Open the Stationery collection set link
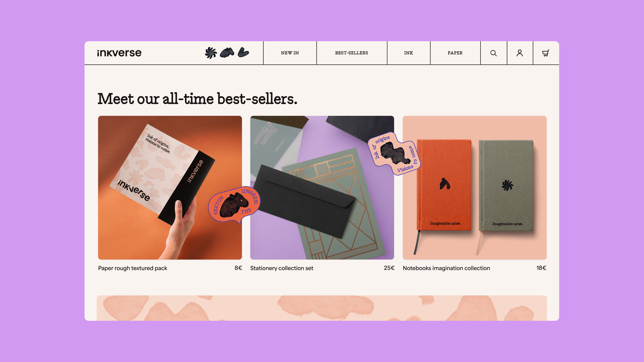Screen dimensions: 644x362 coord(282,268)
